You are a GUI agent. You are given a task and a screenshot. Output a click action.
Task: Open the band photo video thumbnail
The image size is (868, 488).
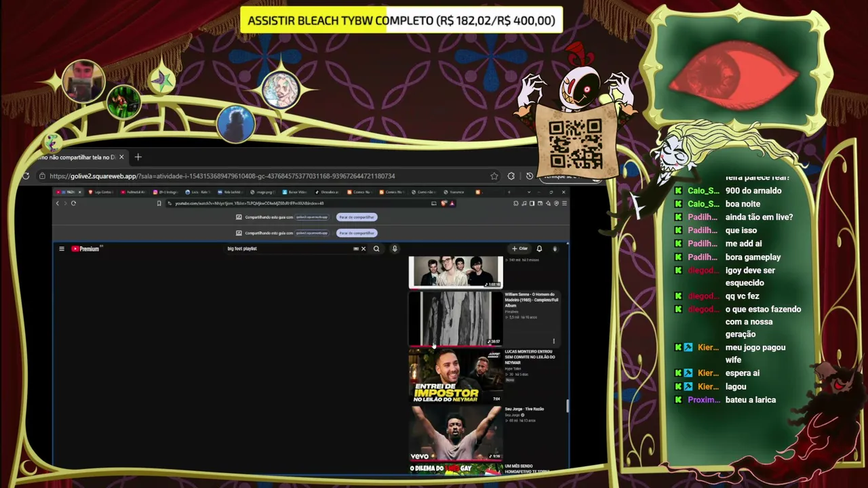tap(456, 272)
